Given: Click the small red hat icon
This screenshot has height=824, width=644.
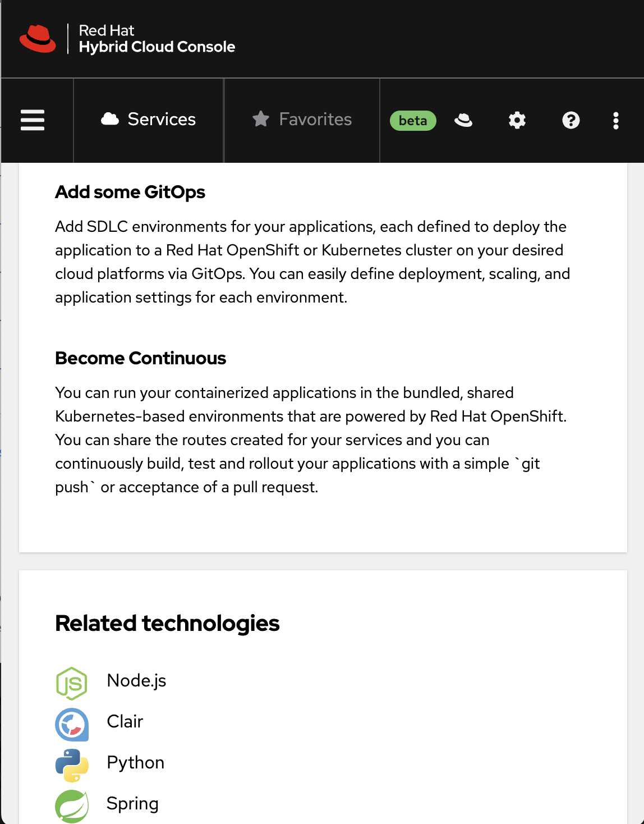Looking at the screenshot, I should point(463,120).
